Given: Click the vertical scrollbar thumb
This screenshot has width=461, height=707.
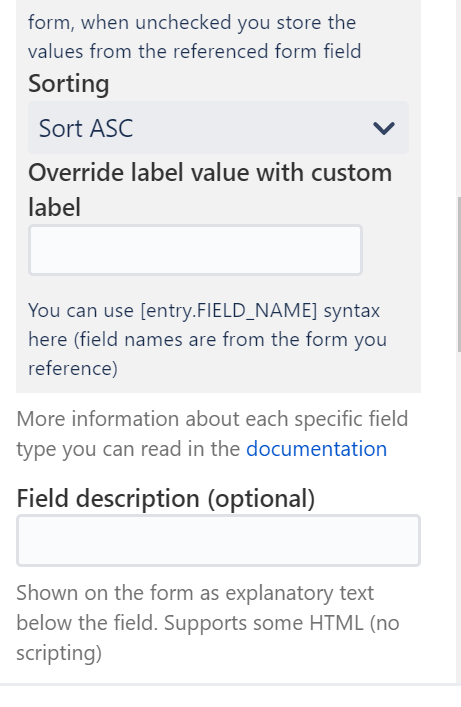Looking at the screenshot, I should [x=459, y=274].
